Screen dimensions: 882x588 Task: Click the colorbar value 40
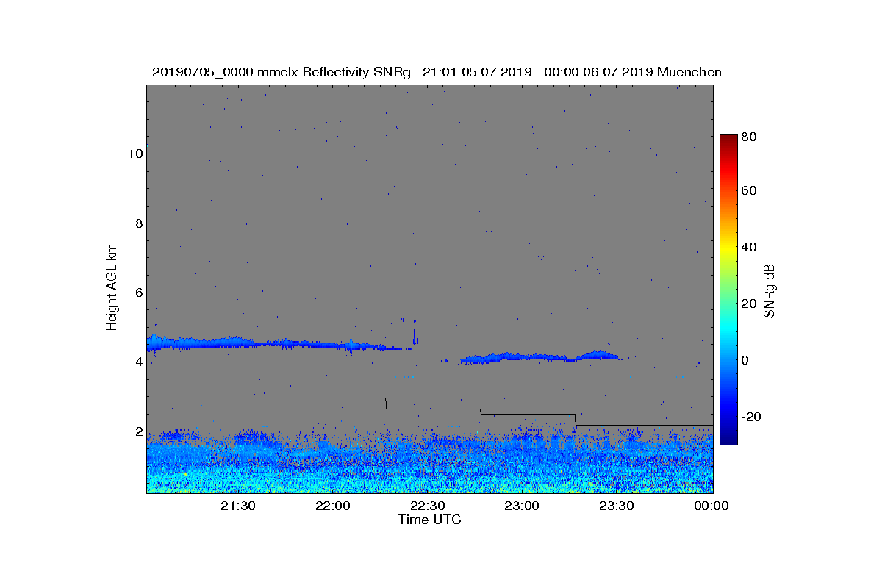pyautogui.click(x=750, y=247)
